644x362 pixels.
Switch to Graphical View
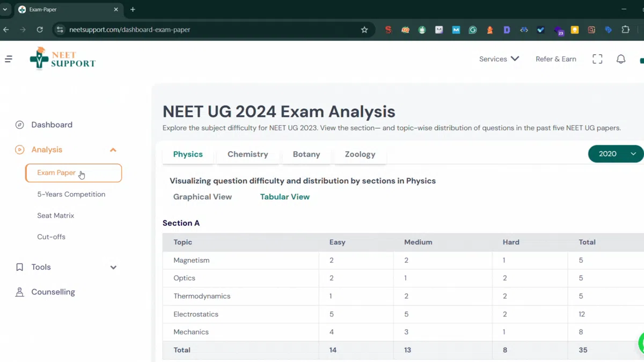point(202,197)
